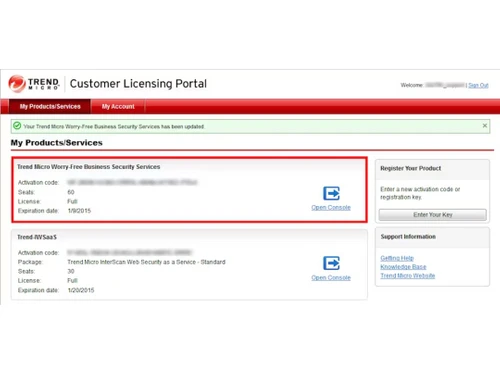500x375 pixels.
Task: Click the InterScan Web Security package text
Action: point(146,262)
